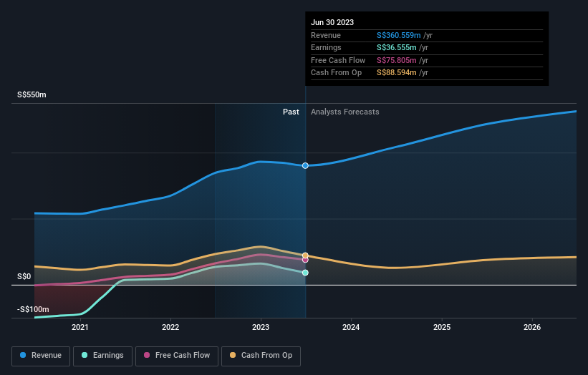The image size is (588, 375).
Task: Click the S$88.594m cash from op value
Action: (x=396, y=73)
